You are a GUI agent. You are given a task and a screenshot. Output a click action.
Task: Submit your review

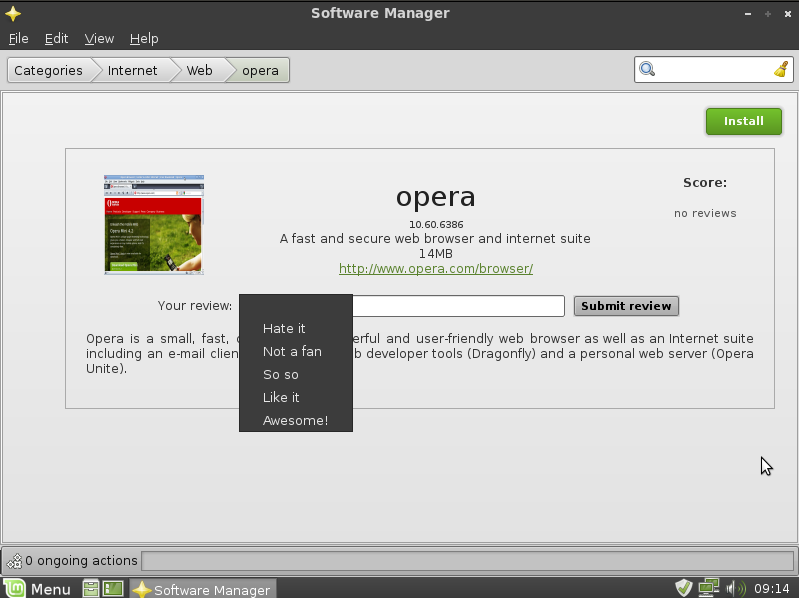coord(626,306)
